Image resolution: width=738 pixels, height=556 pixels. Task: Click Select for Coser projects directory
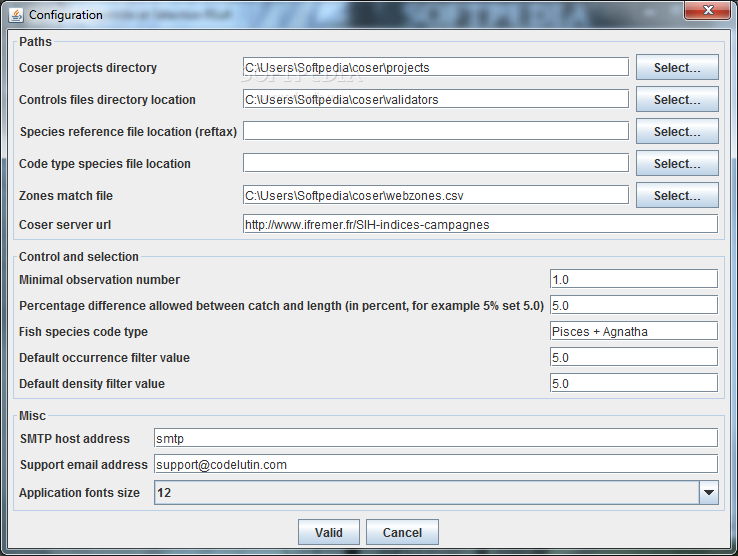[677, 67]
